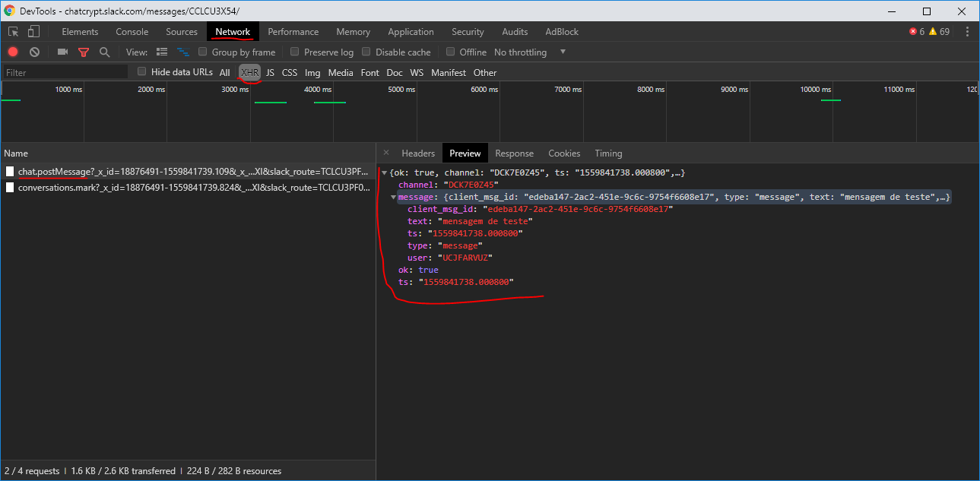Select the Preview tab
This screenshot has height=481, width=980.
click(x=465, y=153)
